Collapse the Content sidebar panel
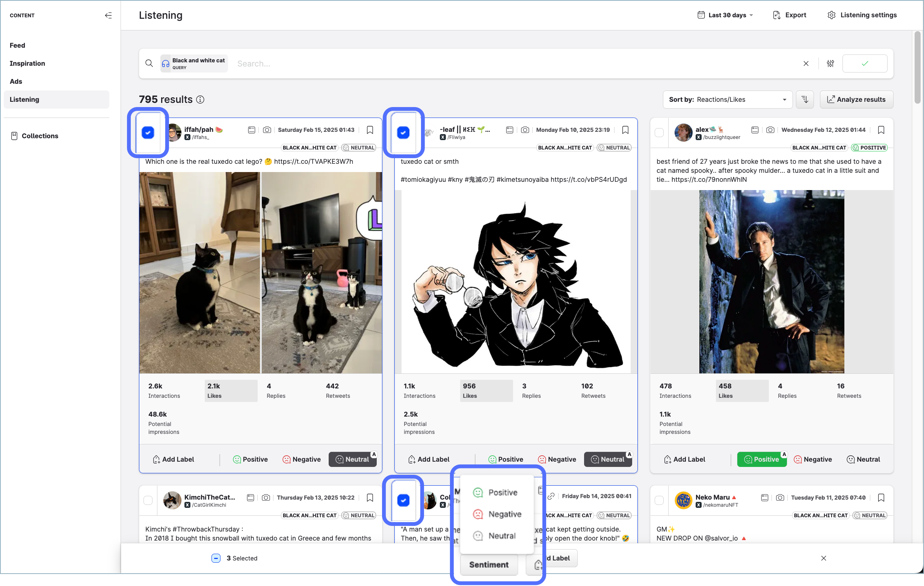The width and height of the screenshot is (924, 586). click(x=108, y=15)
